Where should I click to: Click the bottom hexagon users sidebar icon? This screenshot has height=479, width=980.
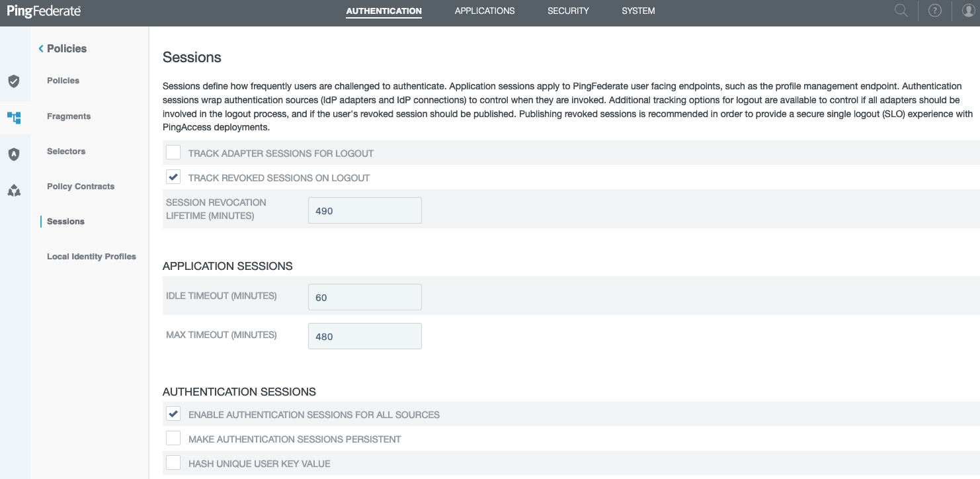click(15, 191)
